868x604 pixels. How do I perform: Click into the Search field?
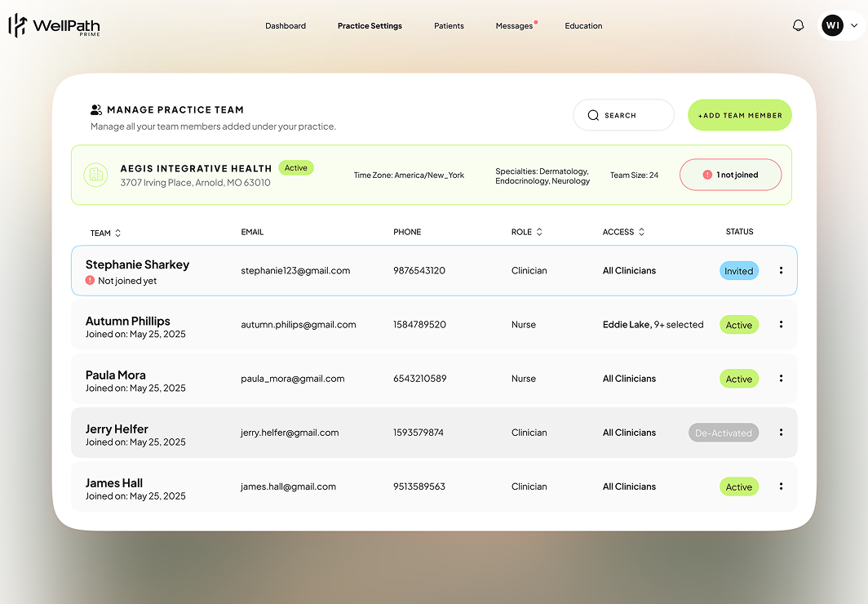(623, 115)
